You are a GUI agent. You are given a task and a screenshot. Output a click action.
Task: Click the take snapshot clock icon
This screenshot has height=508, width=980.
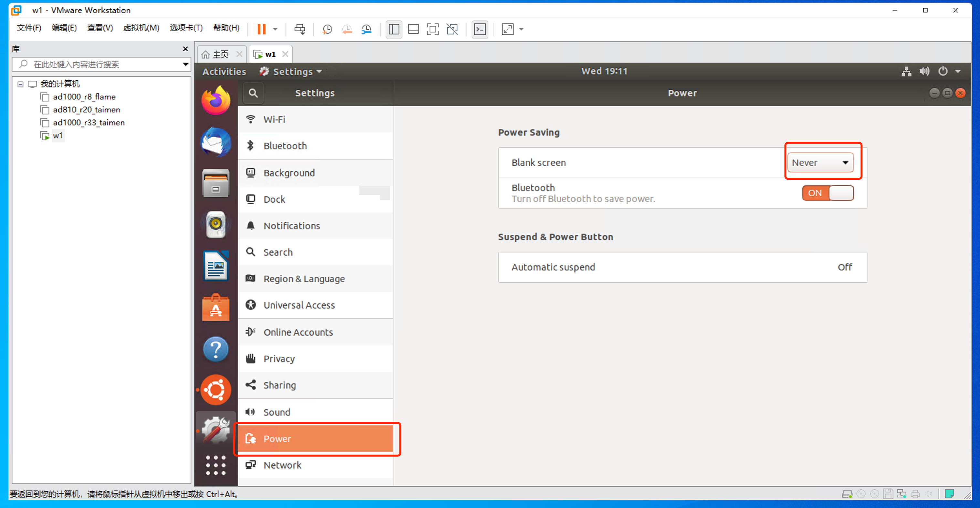point(327,29)
